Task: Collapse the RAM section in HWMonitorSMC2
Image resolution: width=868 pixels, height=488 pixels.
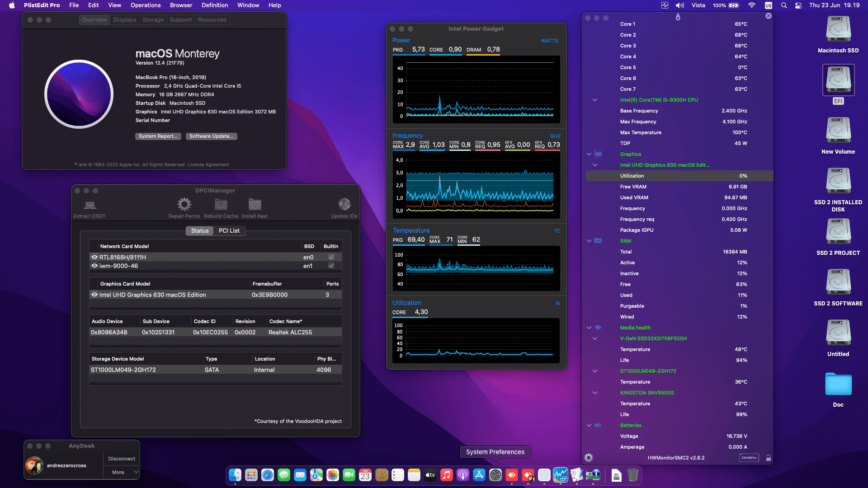Action: (x=589, y=241)
